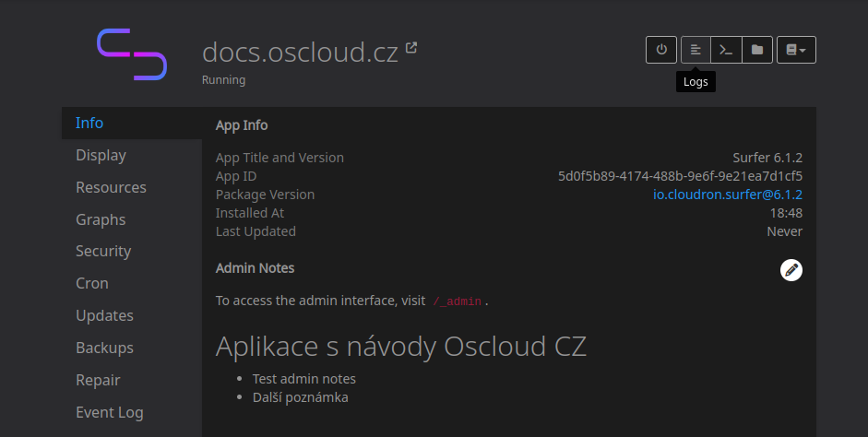Go to the Resources section
The width and height of the screenshot is (868, 437).
coord(111,187)
